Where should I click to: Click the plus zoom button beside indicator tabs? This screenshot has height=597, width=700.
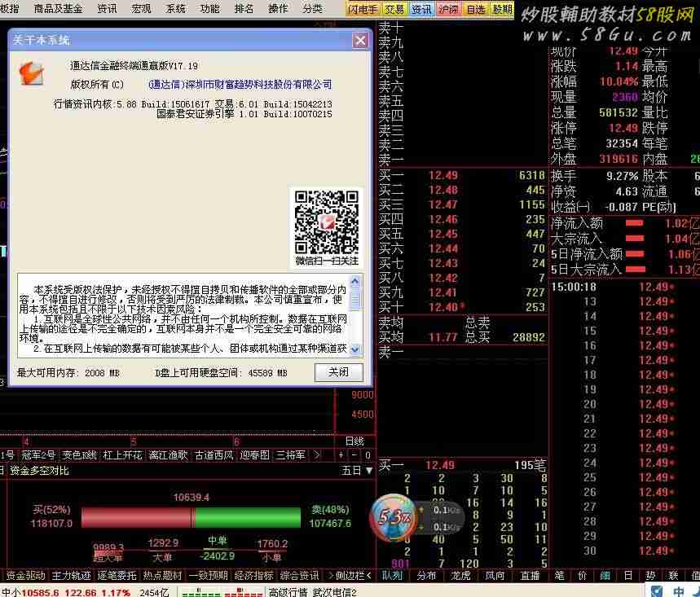pyautogui.click(x=341, y=455)
